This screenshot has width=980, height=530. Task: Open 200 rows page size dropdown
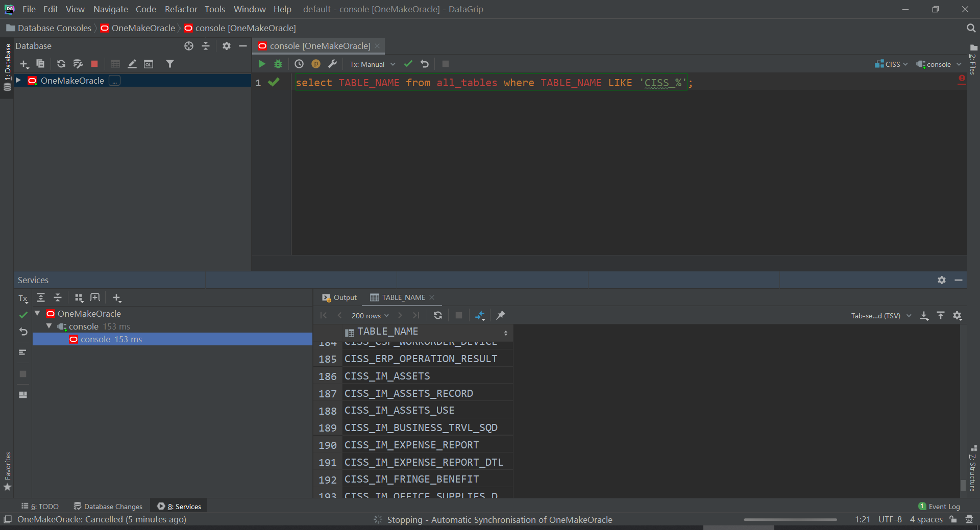coord(370,316)
